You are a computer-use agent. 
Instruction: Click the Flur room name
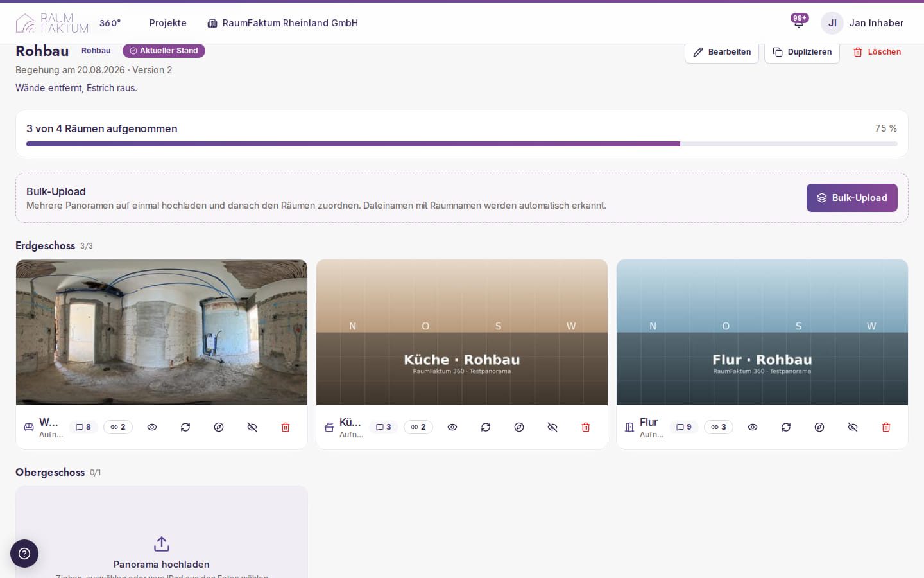pos(649,422)
